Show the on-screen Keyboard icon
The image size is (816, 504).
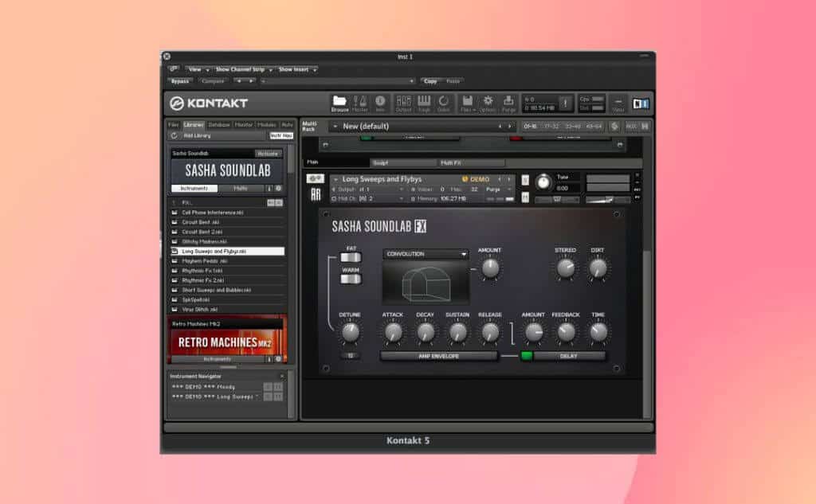tap(424, 103)
